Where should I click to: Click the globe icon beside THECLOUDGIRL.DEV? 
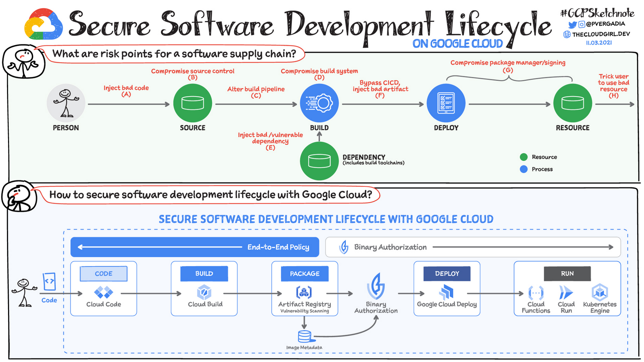click(x=567, y=34)
